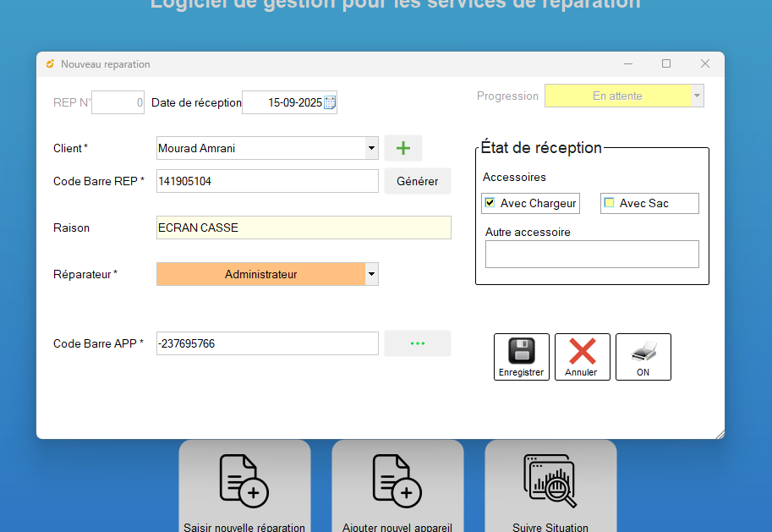Focus the Code Barre APP field
Image resolution: width=772 pixels, height=532 pixels.
coord(267,343)
